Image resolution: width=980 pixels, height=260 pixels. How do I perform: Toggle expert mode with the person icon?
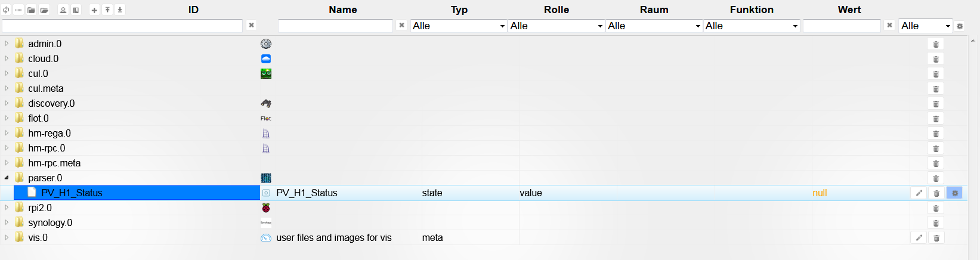63,10
